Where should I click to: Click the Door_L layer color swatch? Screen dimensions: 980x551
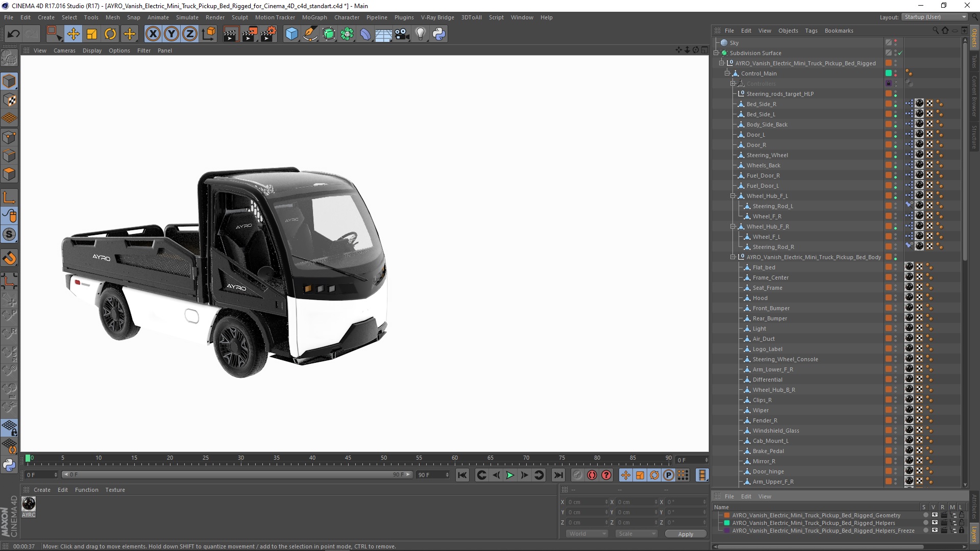point(889,135)
